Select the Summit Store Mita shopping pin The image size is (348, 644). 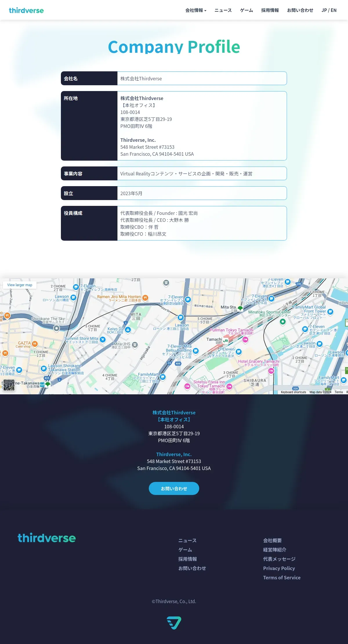click(103, 340)
